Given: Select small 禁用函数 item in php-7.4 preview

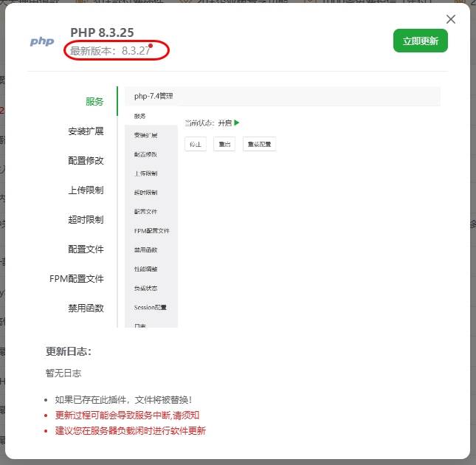Looking at the screenshot, I should [x=145, y=249].
